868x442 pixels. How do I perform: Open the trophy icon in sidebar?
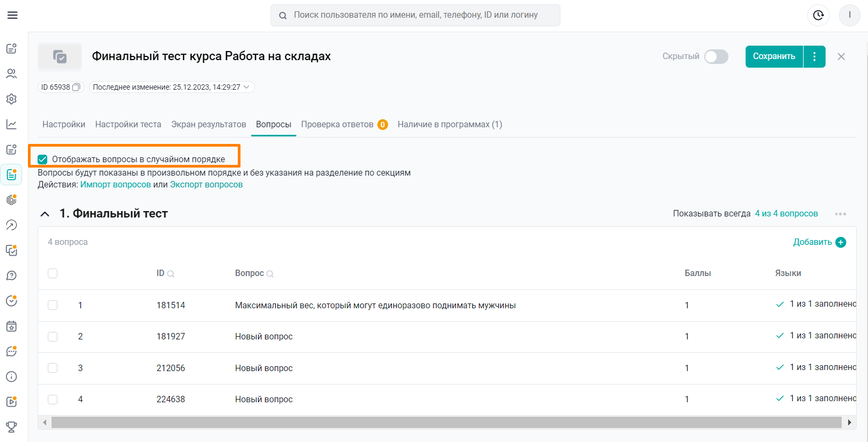[x=11, y=427]
